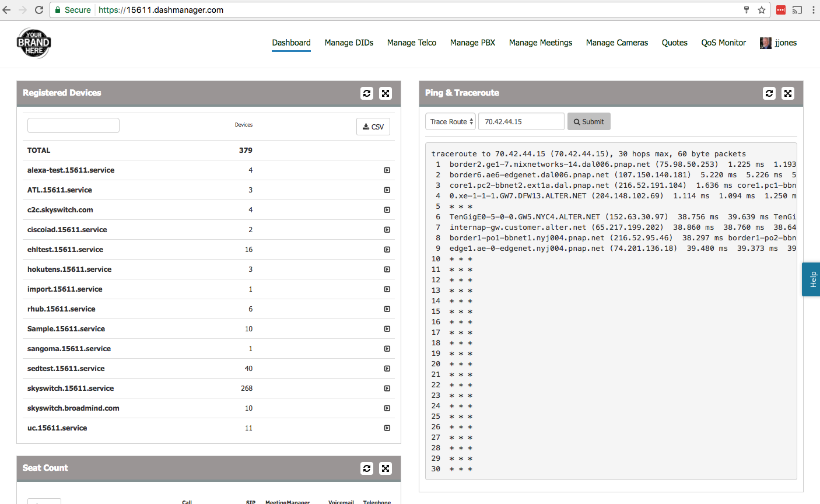The image size is (820, 504).
Task: Open the Help side panel
Action: tap(812, 279)
